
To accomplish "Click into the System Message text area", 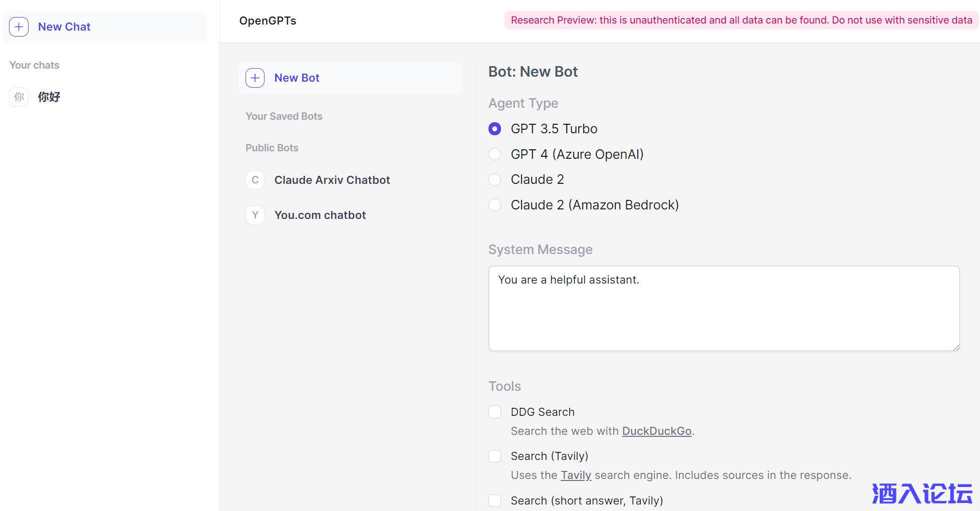I will 723,308.
